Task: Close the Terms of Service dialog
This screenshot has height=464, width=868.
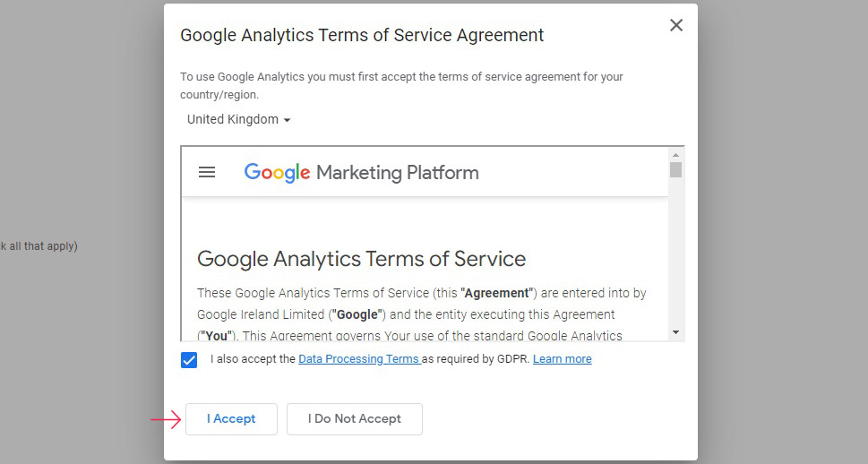Action: (x=676, y=25)
